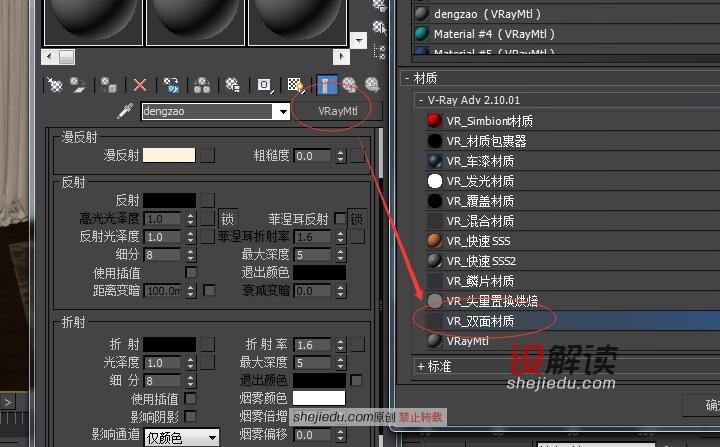Click the map button beside 高光光泽度
The height and width of the screenshot is (447, 720).
(x=207, y=219)
